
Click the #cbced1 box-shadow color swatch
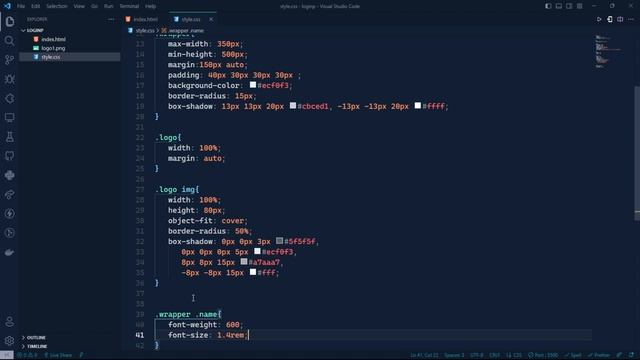(293, 106)
